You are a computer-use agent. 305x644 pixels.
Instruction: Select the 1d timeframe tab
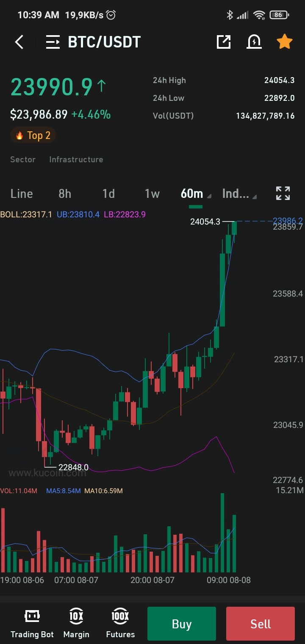pyautogui.click(x=109, y=194)
